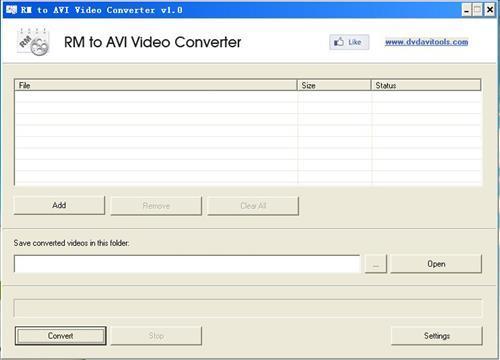
Task: Start conversion with the Convert button
Action: [60, 336]
